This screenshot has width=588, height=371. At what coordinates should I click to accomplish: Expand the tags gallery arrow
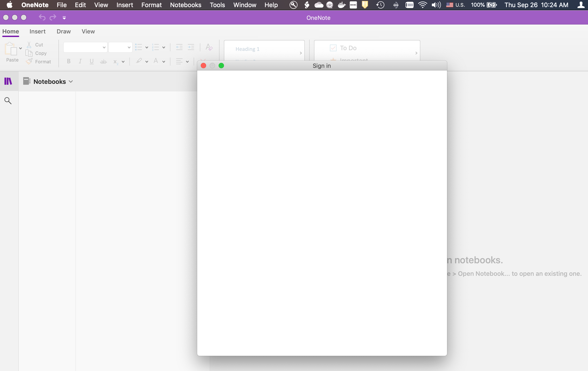coord(416,53)
